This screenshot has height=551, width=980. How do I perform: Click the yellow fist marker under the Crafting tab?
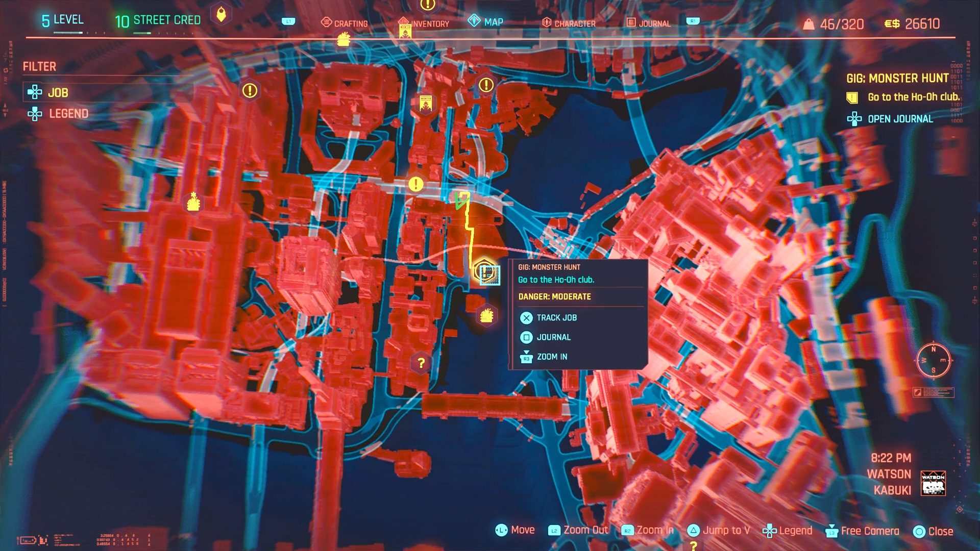coord(344,39)
